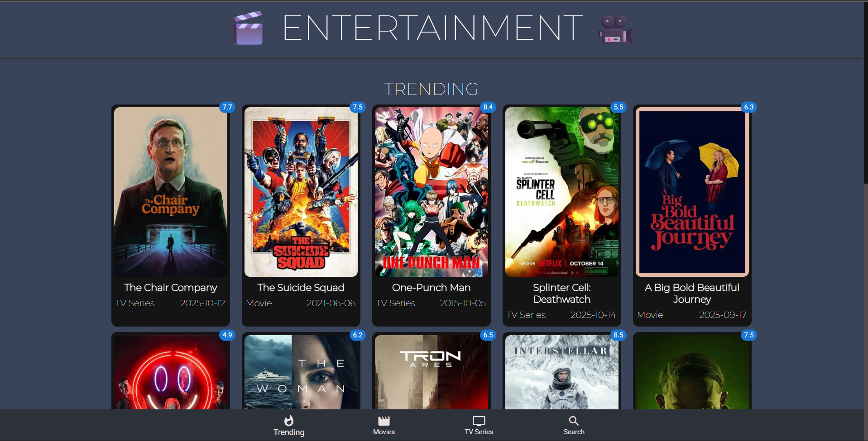The width and height of the screenshot is (868, 441).
Task: Click the ENTERTAINMENT header title
Action: pyautogui.click(x=432, y=28)
